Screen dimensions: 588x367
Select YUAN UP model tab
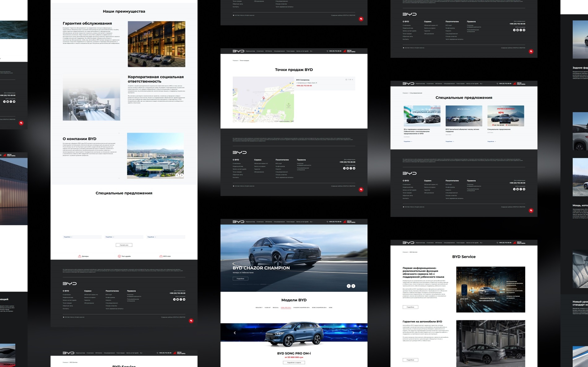pos(267,308)
